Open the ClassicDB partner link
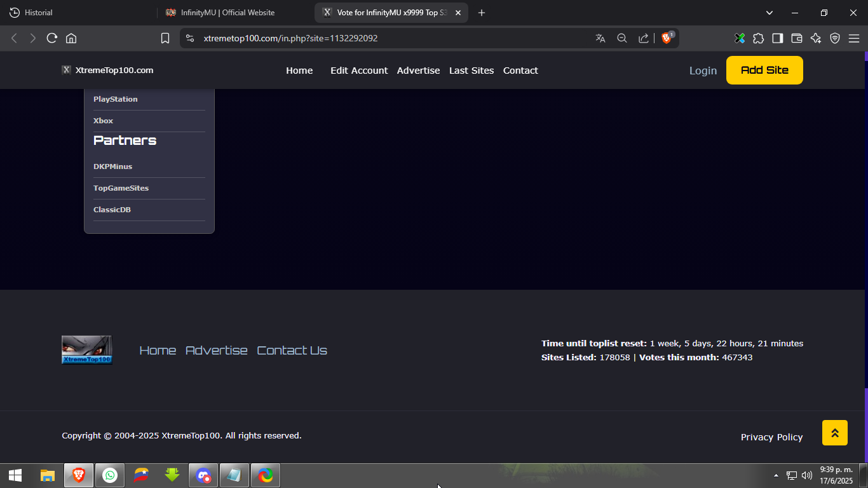Viewport: 868px width, 488px height. [112, 210]
